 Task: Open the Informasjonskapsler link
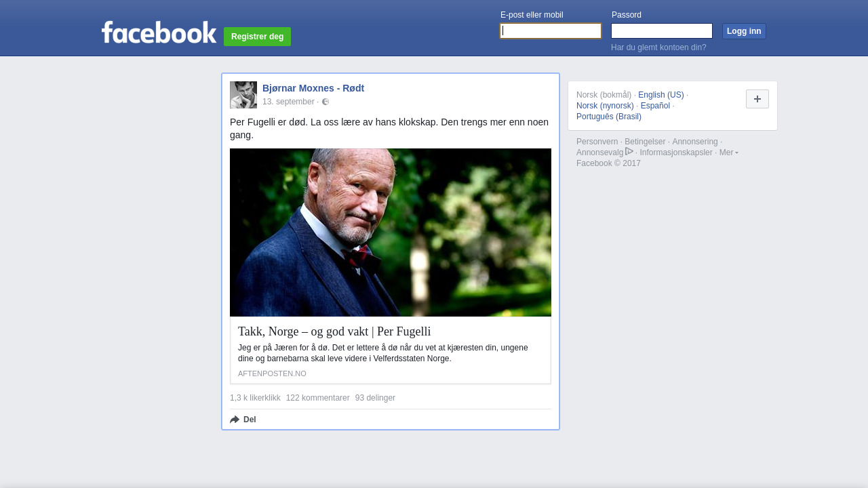[x=676, y=152]
